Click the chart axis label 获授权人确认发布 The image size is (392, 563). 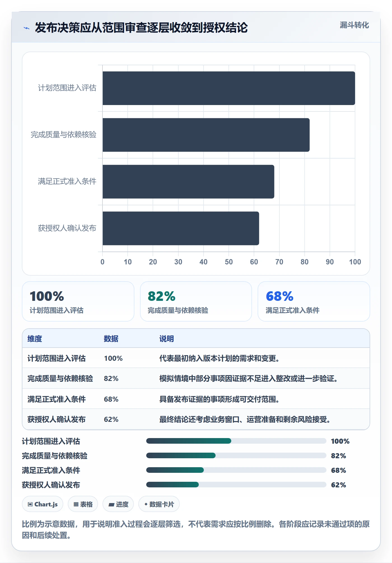pyautogui.click(x=67, y=228)
